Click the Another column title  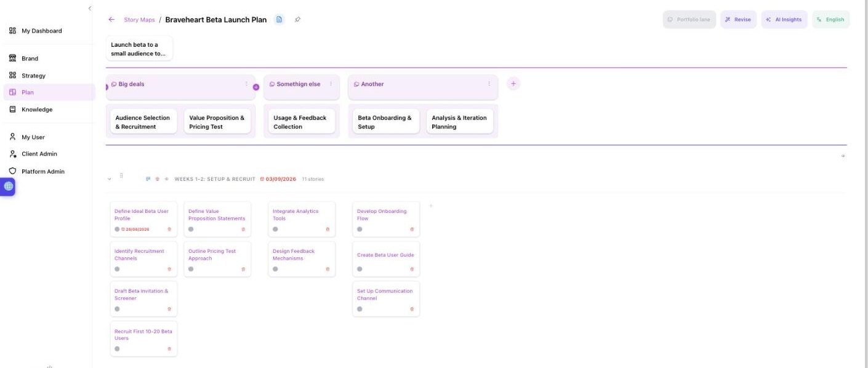372,84
